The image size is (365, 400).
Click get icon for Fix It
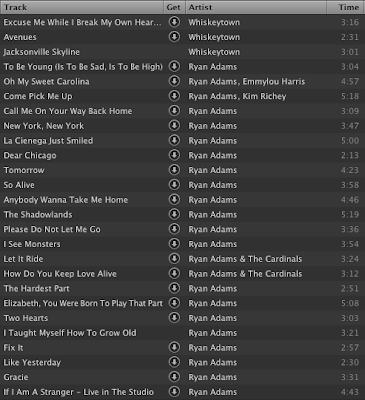point(174,347)
